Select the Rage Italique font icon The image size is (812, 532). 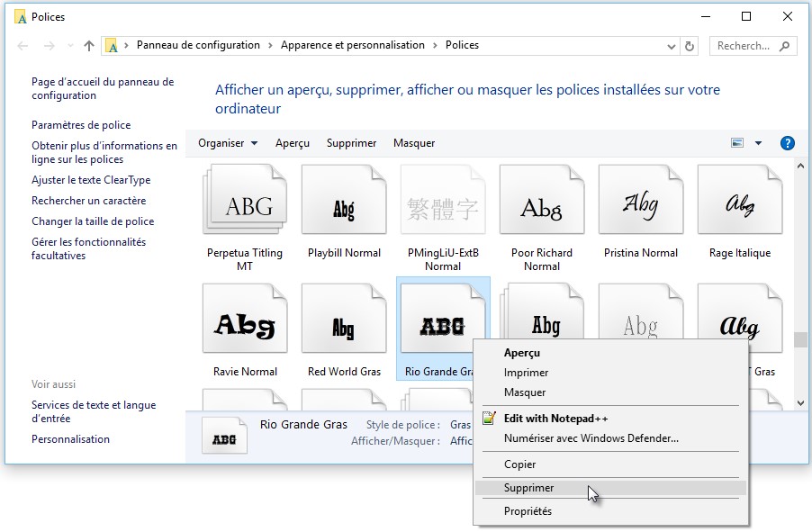click(740, 209)
